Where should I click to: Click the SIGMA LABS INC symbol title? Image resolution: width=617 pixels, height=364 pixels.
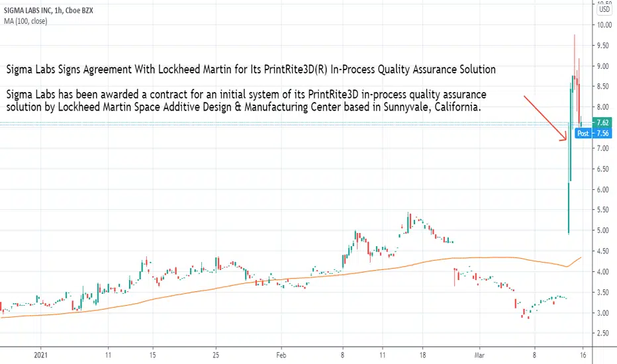click(48, 11)
